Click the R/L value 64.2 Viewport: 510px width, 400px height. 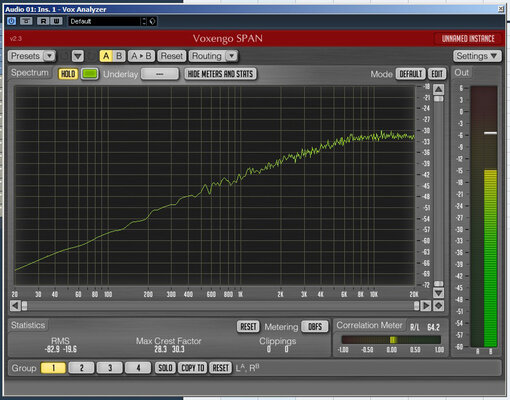[433, 327]
